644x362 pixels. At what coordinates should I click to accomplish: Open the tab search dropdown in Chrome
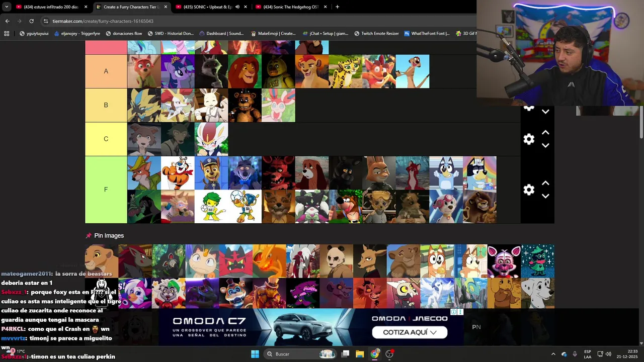click(7, 7)
